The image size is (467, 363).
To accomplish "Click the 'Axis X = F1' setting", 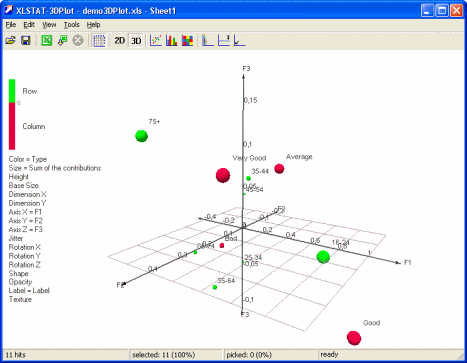I will coord(25,212).
